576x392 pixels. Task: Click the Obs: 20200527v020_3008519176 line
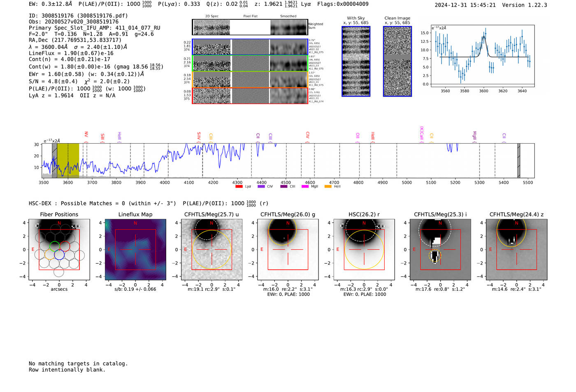tap(74, 21)
